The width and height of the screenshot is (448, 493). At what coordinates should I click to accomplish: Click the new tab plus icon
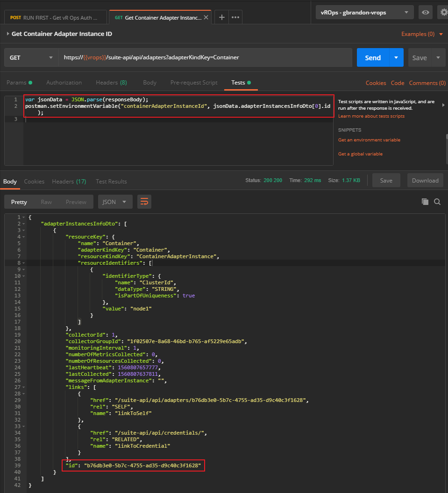pyautogui.click(x=222, y=17)
